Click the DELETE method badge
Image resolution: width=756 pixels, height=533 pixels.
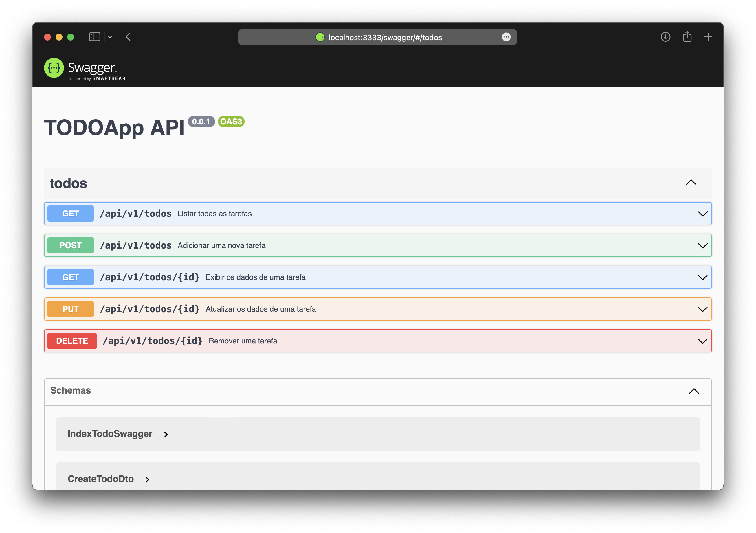[x=72, y=341]
